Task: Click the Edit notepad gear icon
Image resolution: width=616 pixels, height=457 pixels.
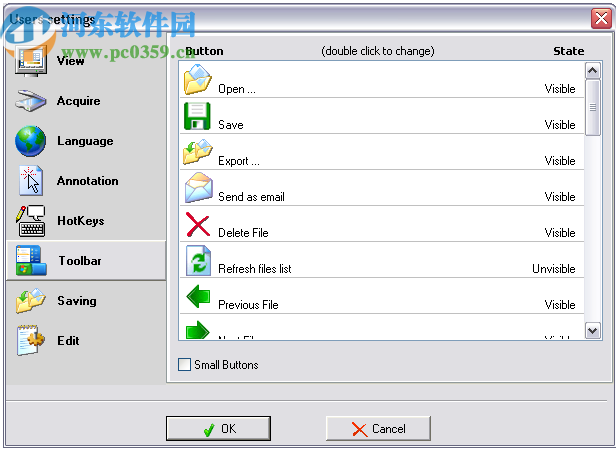Action: click(x=31, y=340)
